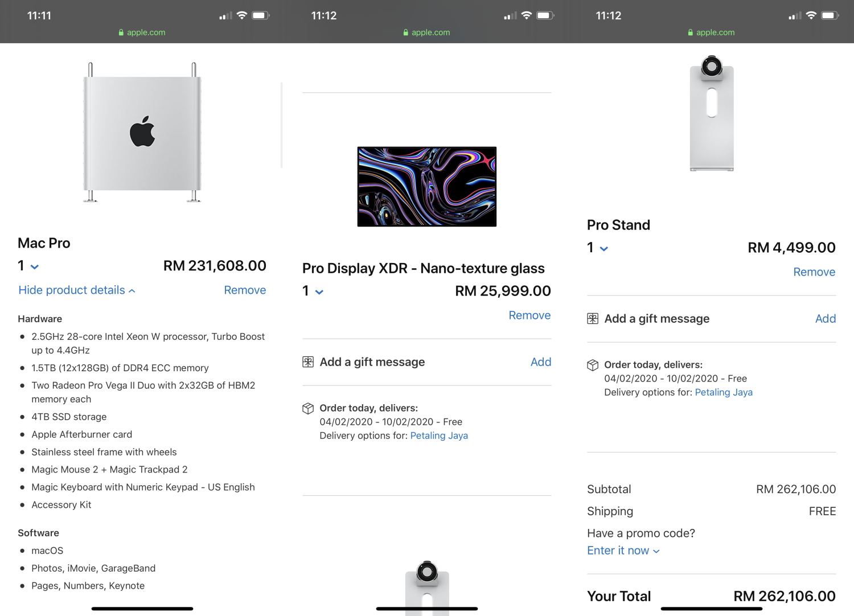854x616 pixels.
Task: Remove the Pro Display XDR from bag
Action: point(529,315)
